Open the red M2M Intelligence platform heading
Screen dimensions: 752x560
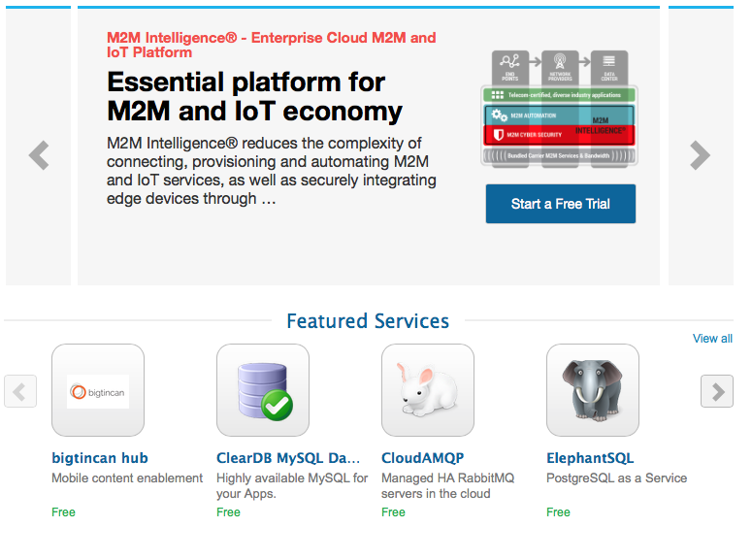tap(272, 45)
